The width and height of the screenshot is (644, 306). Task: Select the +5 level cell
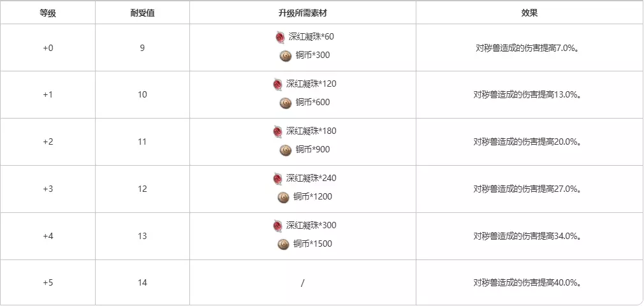pos(48,283)
